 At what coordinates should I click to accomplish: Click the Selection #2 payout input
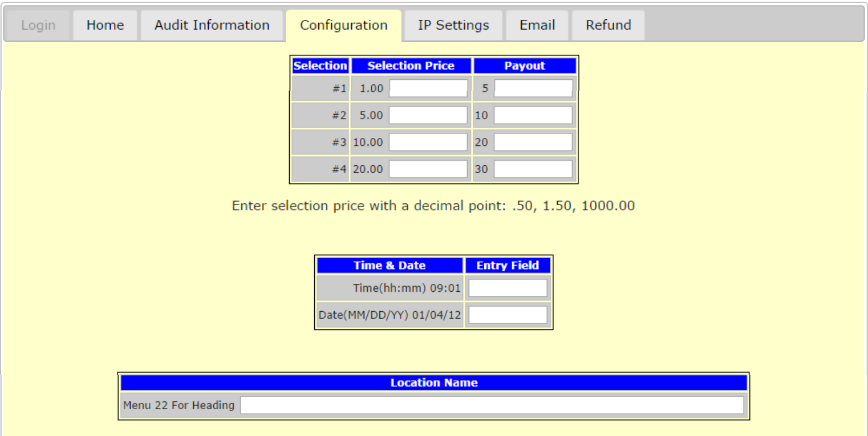533,115
